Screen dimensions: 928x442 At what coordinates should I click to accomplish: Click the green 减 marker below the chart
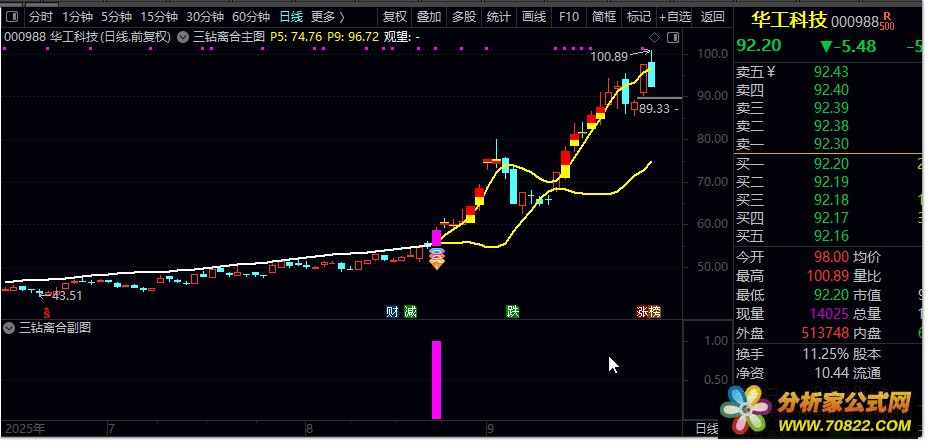pyautogui.click(x=410, y=312)
